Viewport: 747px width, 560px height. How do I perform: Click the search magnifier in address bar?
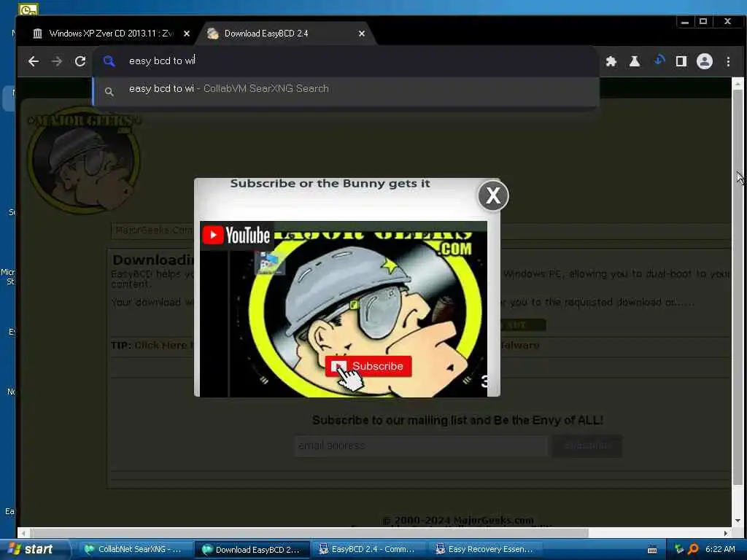click(x=109, y=61)
